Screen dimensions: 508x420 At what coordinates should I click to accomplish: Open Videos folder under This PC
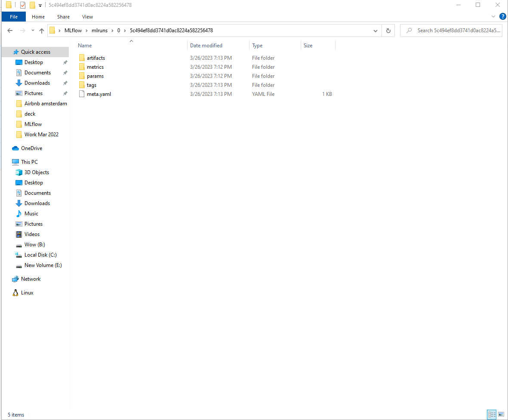[32, 234]
